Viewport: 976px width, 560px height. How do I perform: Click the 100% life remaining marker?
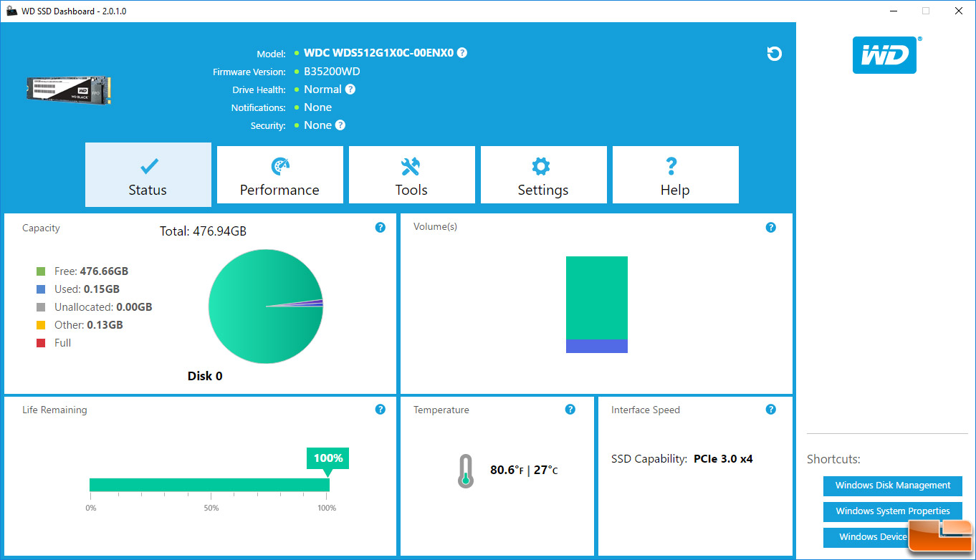click(328, 458)
